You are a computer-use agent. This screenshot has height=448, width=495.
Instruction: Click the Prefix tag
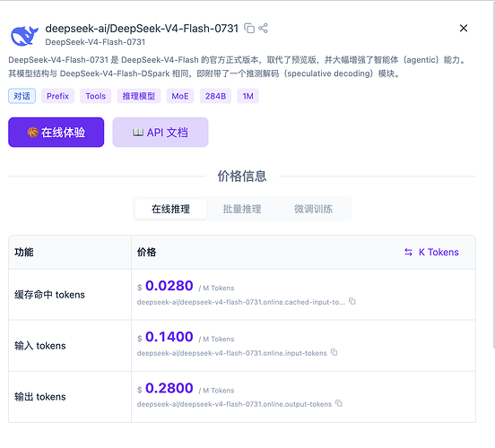pos(57,96)
